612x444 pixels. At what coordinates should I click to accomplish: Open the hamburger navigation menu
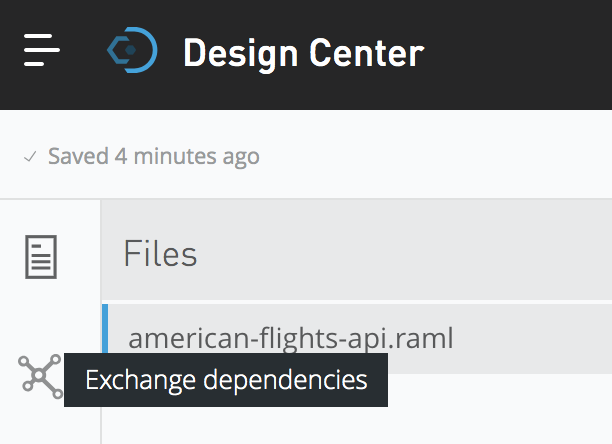(x=41, y=50)
